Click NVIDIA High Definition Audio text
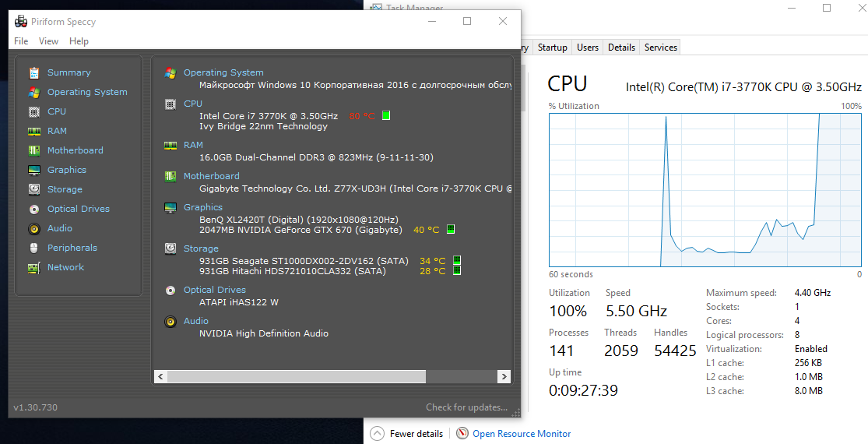 263,333
